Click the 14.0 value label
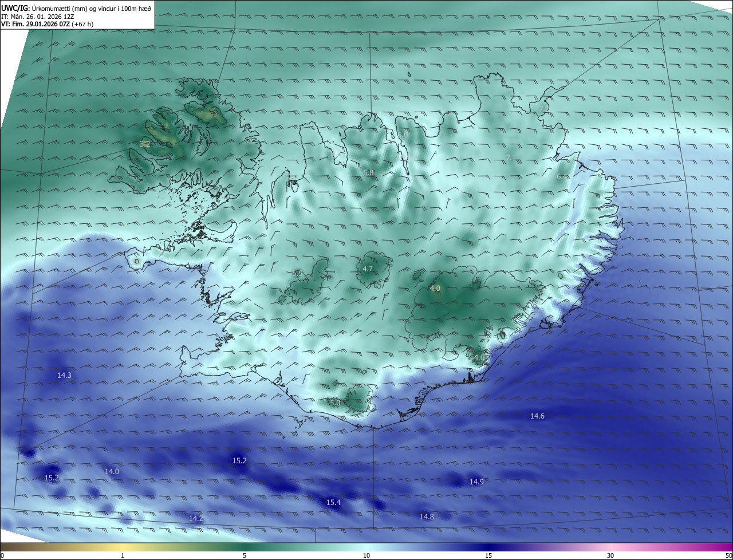Viewport: 733px width, 560px height. [x=112, y=471]
